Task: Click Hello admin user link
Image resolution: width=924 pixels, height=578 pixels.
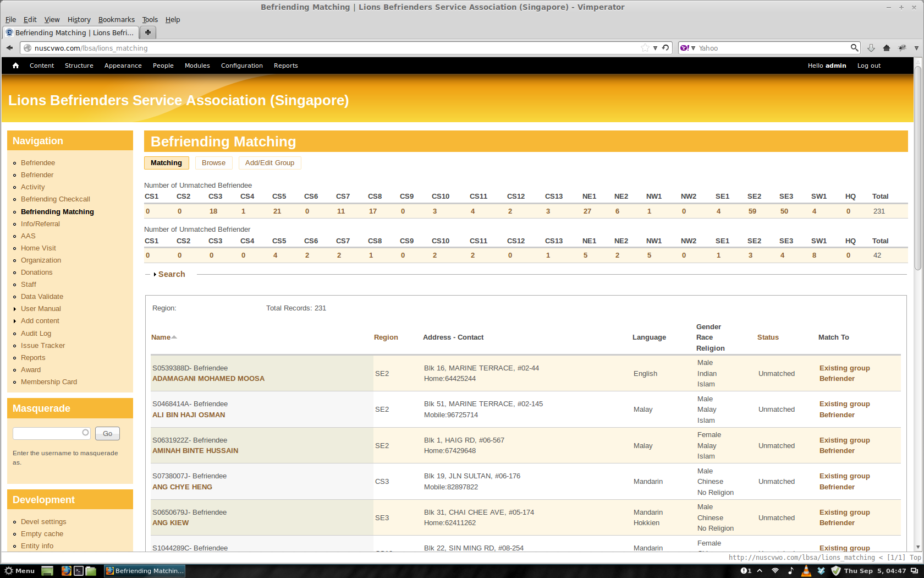Action: [x=827, y=66]
